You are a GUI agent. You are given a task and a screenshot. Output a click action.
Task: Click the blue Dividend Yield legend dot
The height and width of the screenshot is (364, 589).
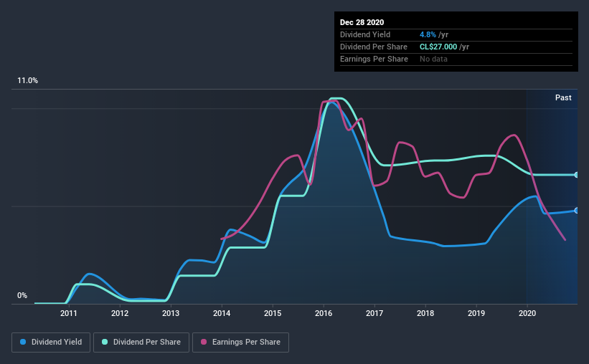[23, 342]
